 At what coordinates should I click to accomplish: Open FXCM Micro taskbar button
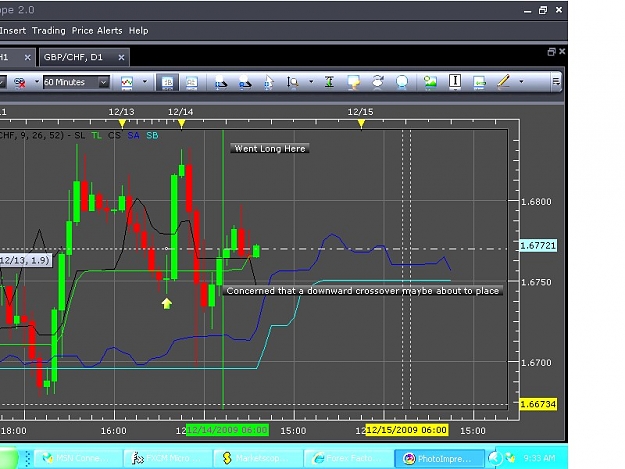pos(167,458)
